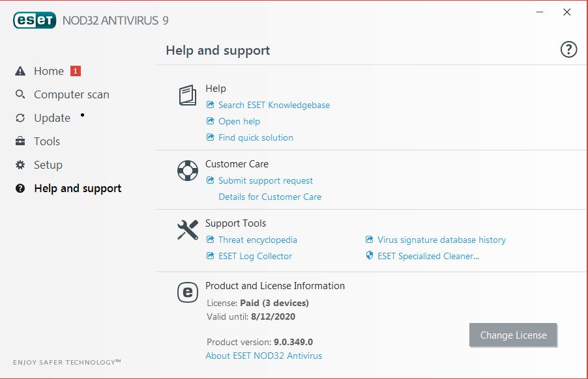Click the external link icon beside Submit support request
The image size is (588, 379).
coord(211,180)
